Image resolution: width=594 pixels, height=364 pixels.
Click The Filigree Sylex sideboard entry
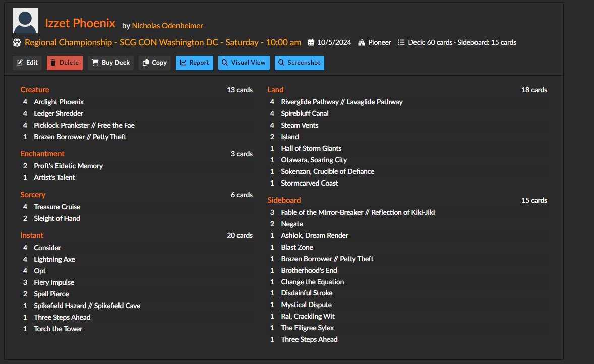[x=307, y=328]
